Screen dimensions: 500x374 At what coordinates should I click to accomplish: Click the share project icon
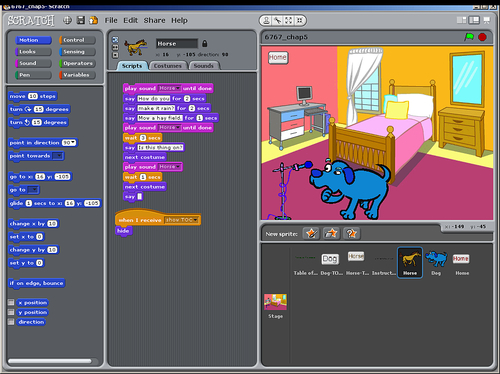[x=93, y=20]
